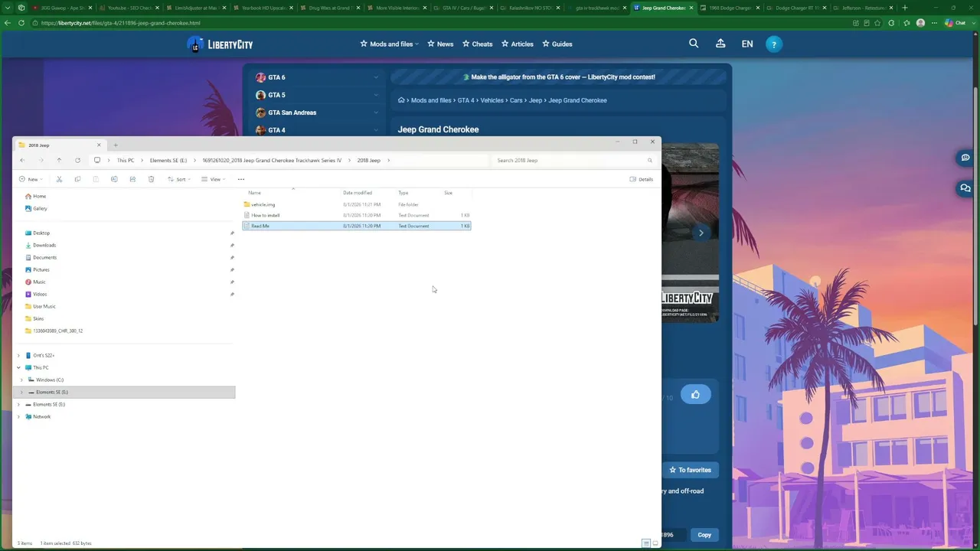Open the Sort dropdown in Explorer

pyautogui.click(x=178, y=179)
